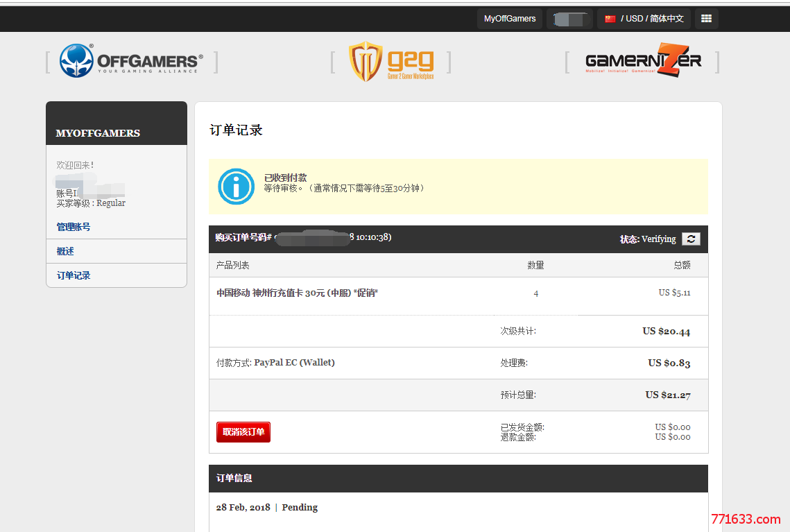Image resolution: width=790 pixels, height=532 pixels.
Task: Open 管理账号 in the sidebar
Action: (x=74, y=227)
